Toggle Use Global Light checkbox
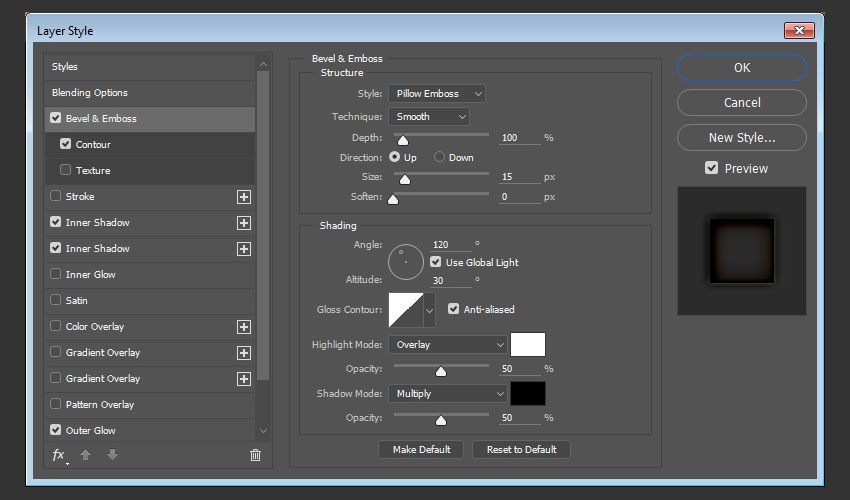Viewport: 850px width, 500px height. [436, 262]
